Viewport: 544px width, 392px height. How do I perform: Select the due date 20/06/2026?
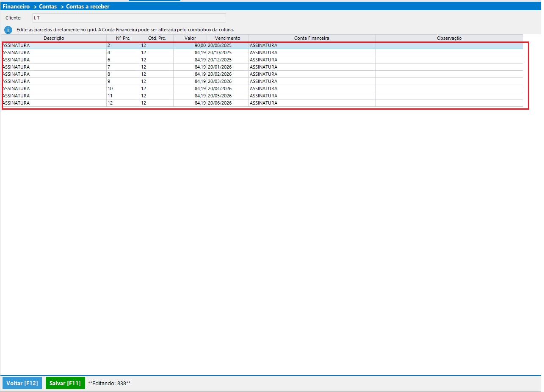(228, 103)
